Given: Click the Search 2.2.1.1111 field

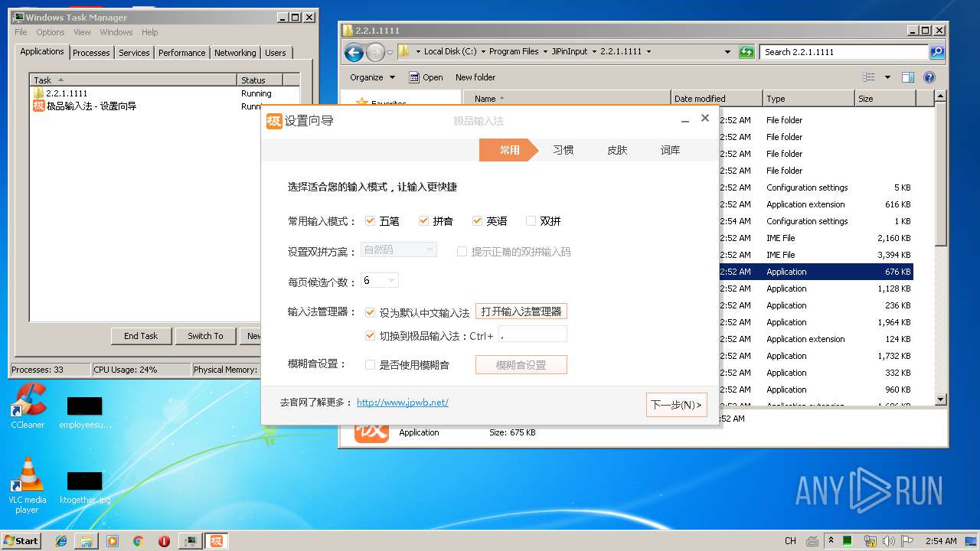Looking at the screenshot, I should click(844, 52).
